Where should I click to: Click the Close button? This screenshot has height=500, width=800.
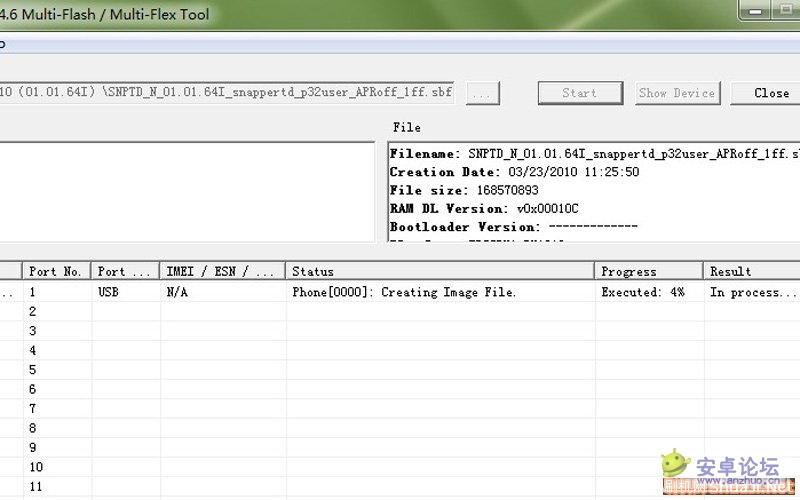click(766, 93)
